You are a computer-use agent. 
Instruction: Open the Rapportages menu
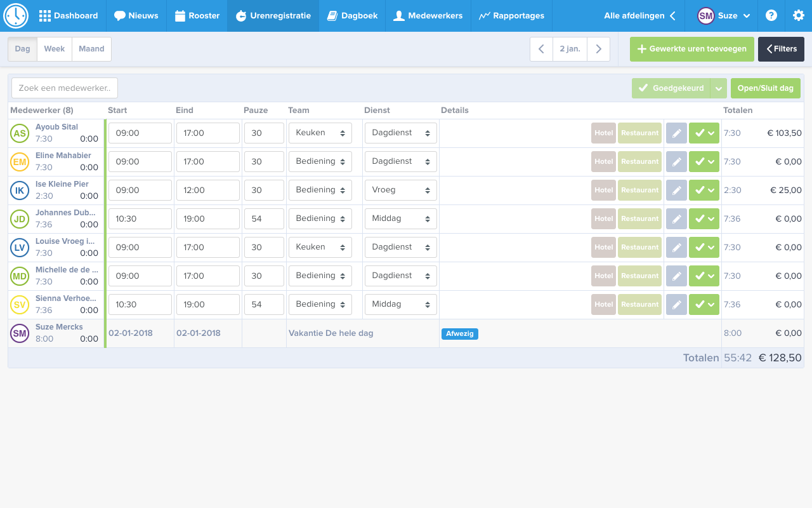(512, 16)
